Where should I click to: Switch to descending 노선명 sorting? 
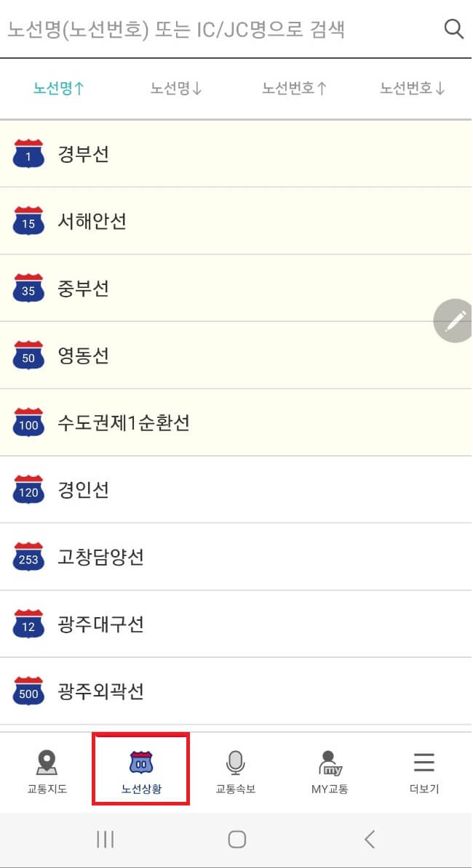pyautogui.click(x=175, y=89)
